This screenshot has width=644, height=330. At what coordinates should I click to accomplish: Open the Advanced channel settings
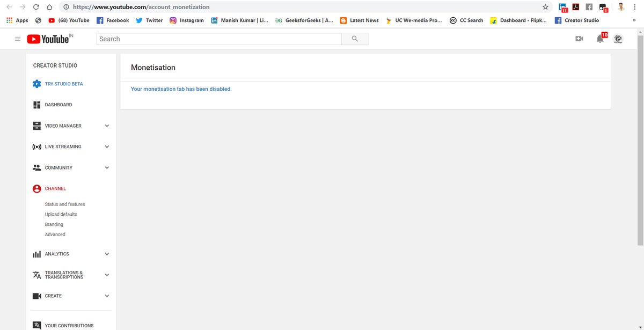55,234
